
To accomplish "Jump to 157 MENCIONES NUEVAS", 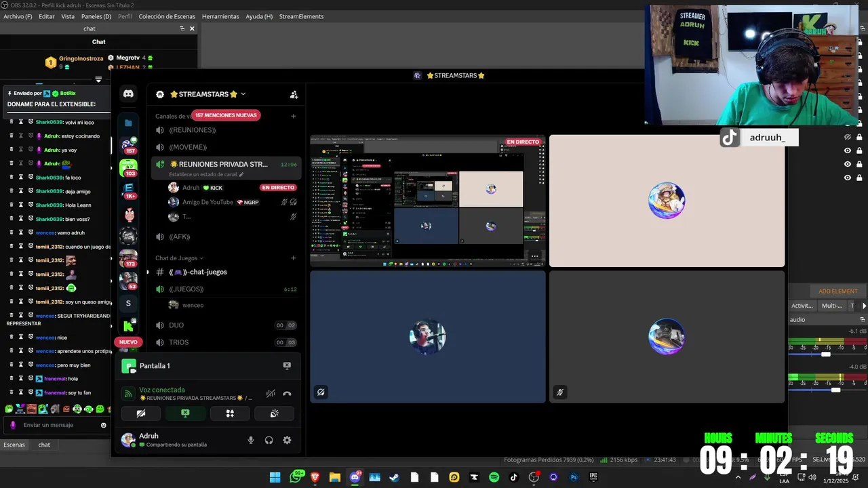I will pyautogui.click(x=226, y=115).
